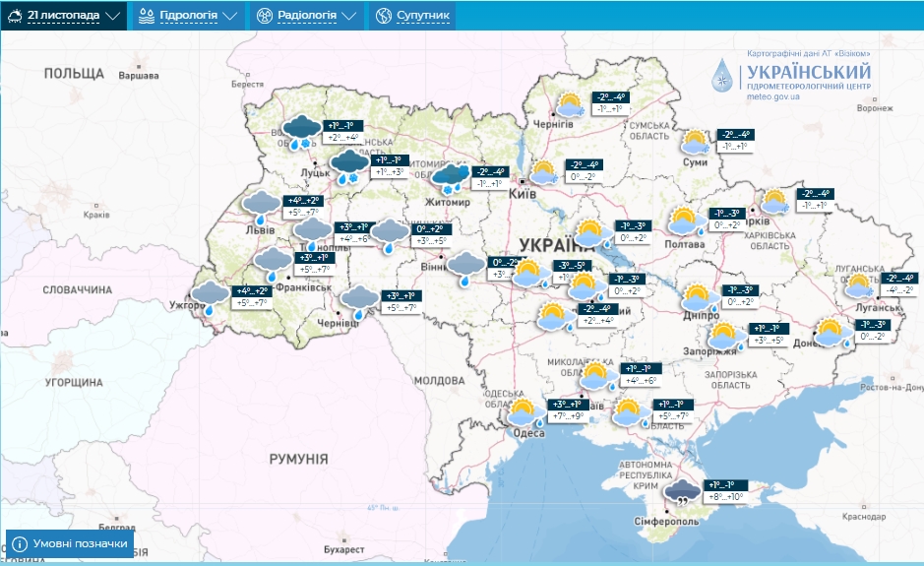Click the Полтава city label
This screenshot has height=566, width=924.
point(685,245)
